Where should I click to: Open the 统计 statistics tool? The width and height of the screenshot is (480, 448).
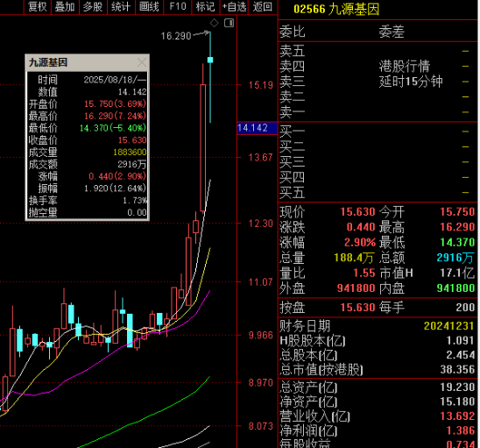click(121, 6)
